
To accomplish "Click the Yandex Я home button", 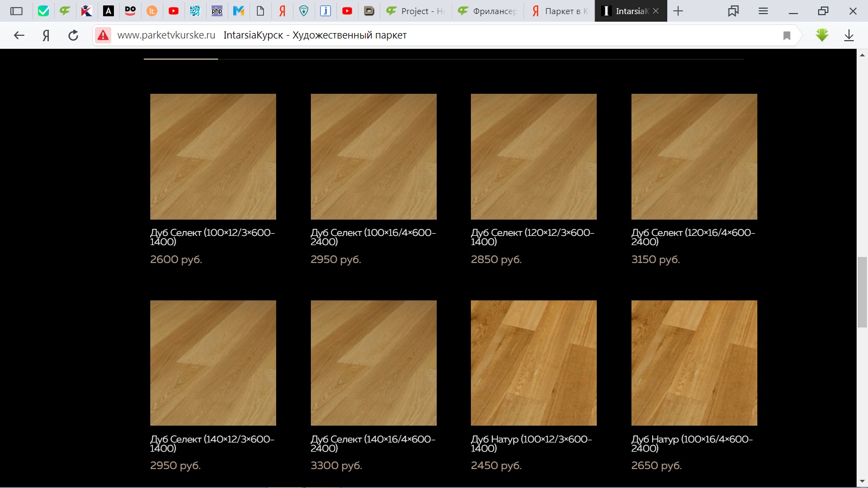I will click(x=46, y=35).
